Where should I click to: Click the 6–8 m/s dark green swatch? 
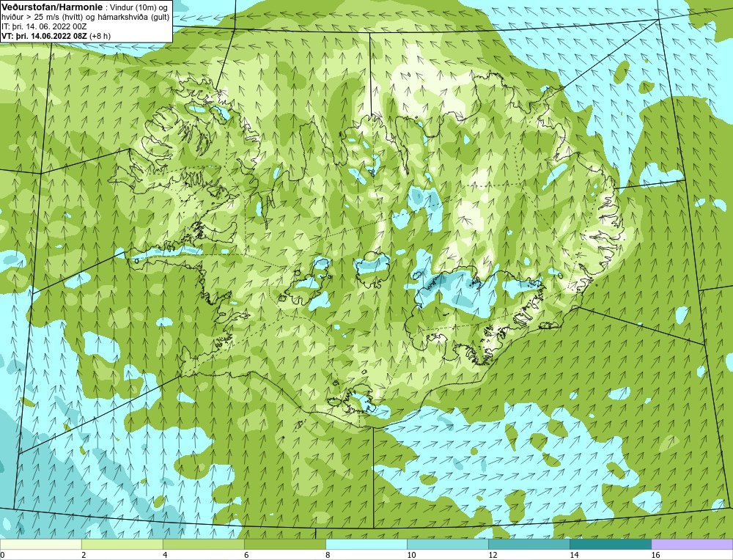click(285, 544)
